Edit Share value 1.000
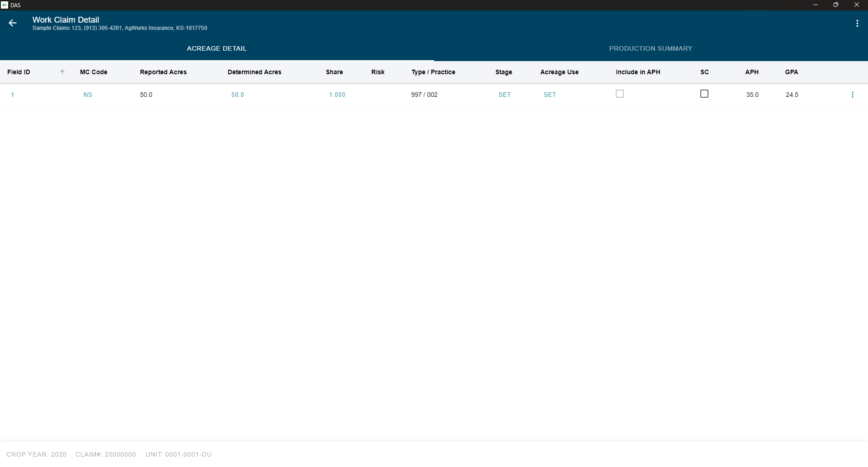 [337, 95]
